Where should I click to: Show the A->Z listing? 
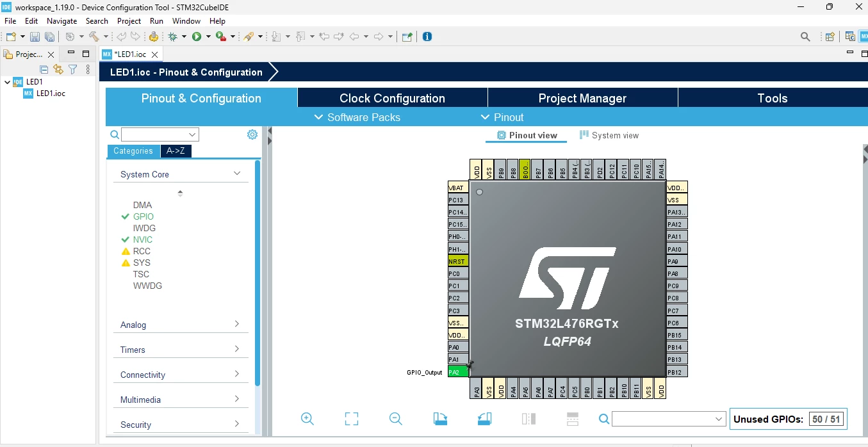click(176, 151)
